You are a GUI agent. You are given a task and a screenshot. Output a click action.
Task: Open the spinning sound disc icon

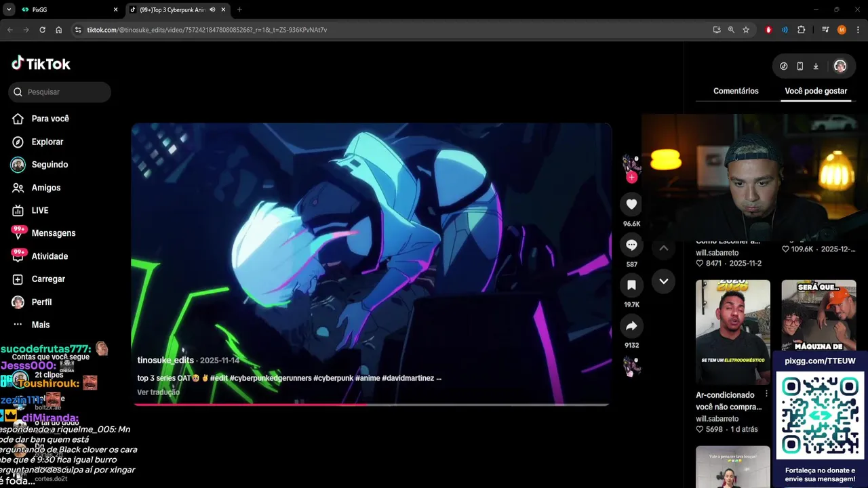click(x=631, y=367)
